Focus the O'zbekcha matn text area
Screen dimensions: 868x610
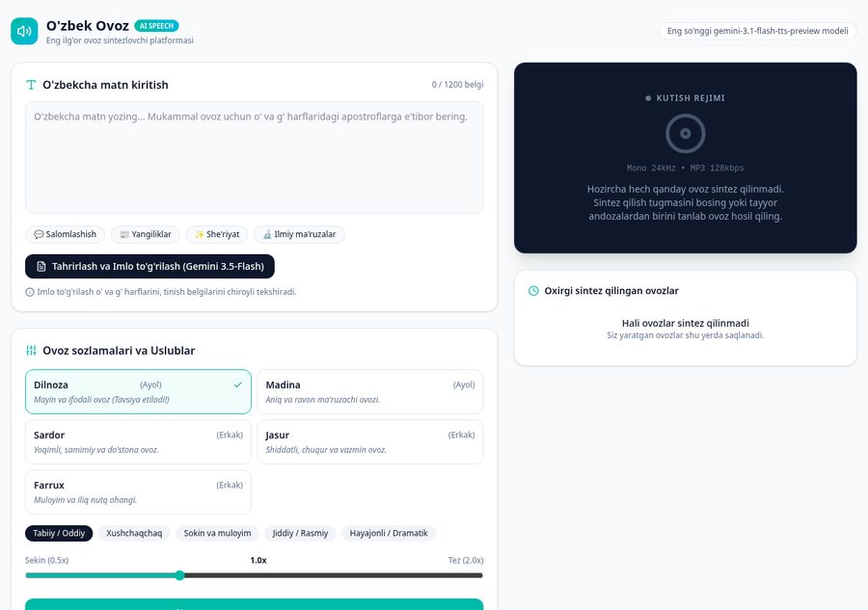(x=254, y=158)
